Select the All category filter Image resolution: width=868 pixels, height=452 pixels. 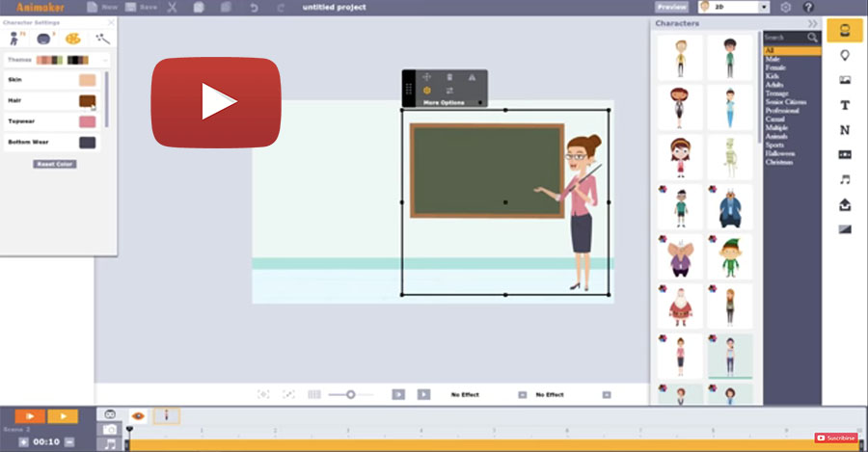(x=792, y=50)
